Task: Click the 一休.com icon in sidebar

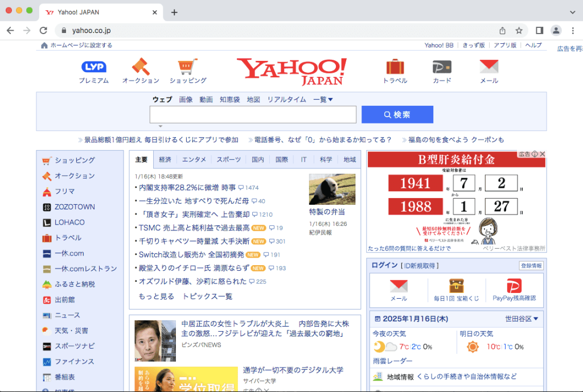Action: 47,254
